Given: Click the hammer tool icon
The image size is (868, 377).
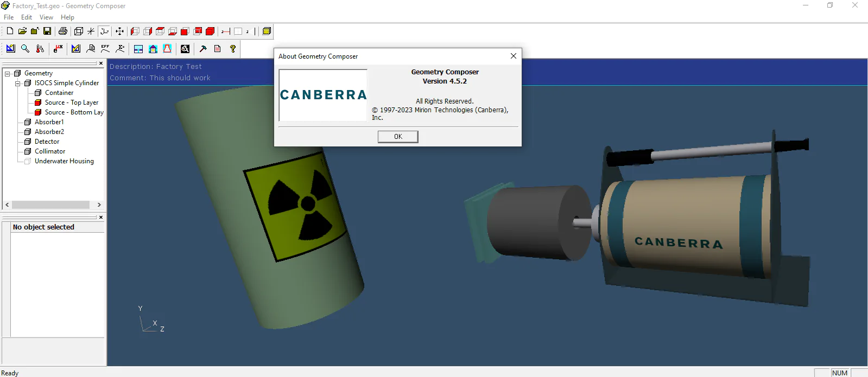Looking at the screenshot, I should [x=203, y=49].
